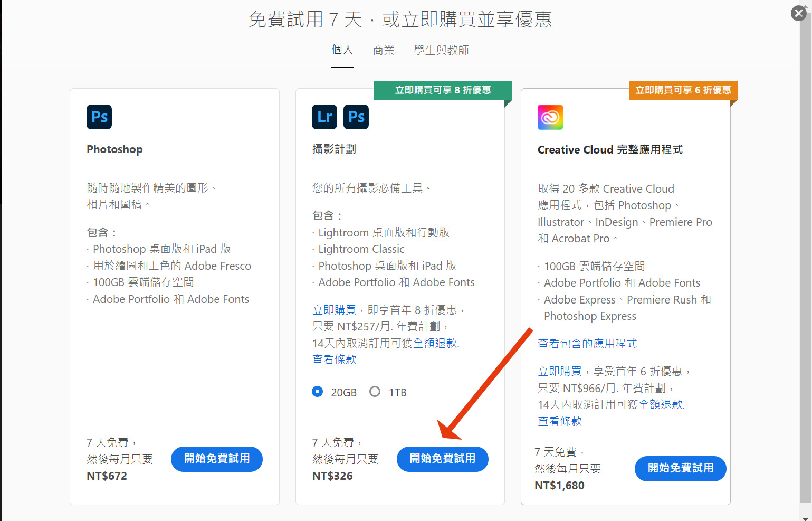Viewport: 812px width, 521px height.
Task: Click the Photoshop icon in the 攝影計劃 card
Action: [x=356, y=117]
